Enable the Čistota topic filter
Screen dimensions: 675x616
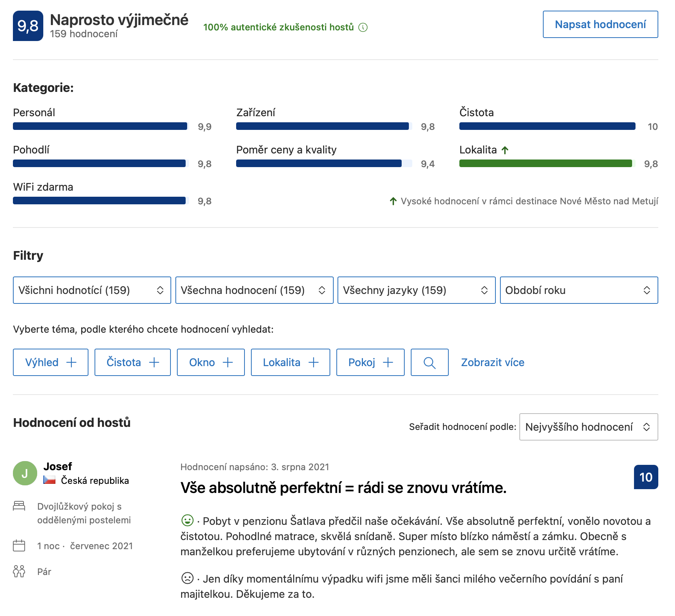(x=132, y=363)
